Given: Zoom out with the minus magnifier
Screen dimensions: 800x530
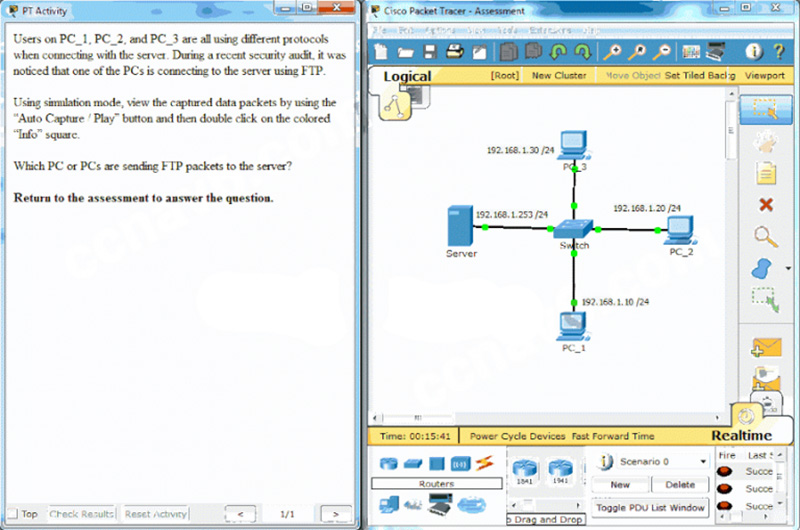Looking at the screenshot, I should 662,52.
